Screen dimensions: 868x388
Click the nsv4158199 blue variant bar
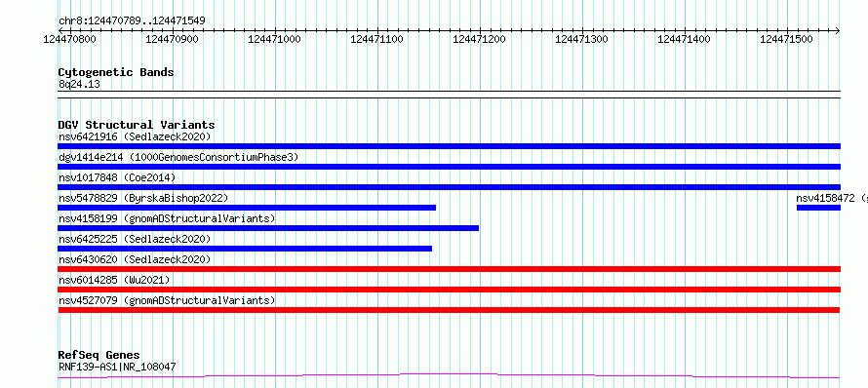[268, 228]
